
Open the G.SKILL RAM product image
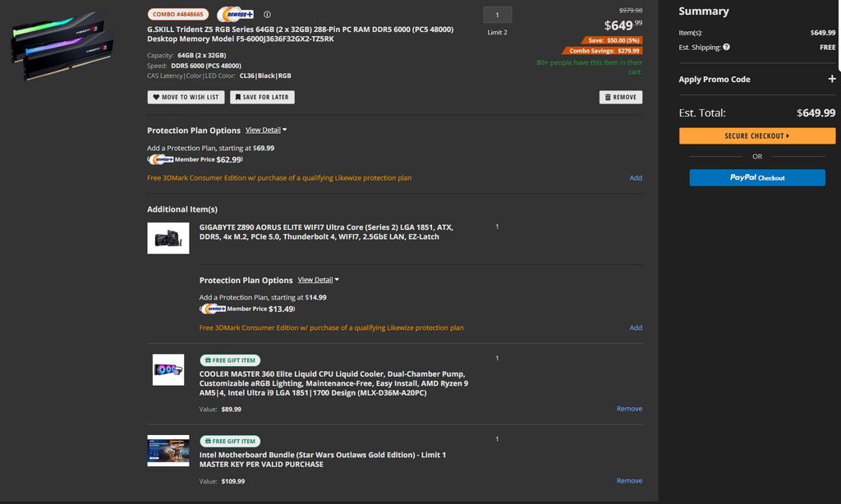[x=62, y=46]
